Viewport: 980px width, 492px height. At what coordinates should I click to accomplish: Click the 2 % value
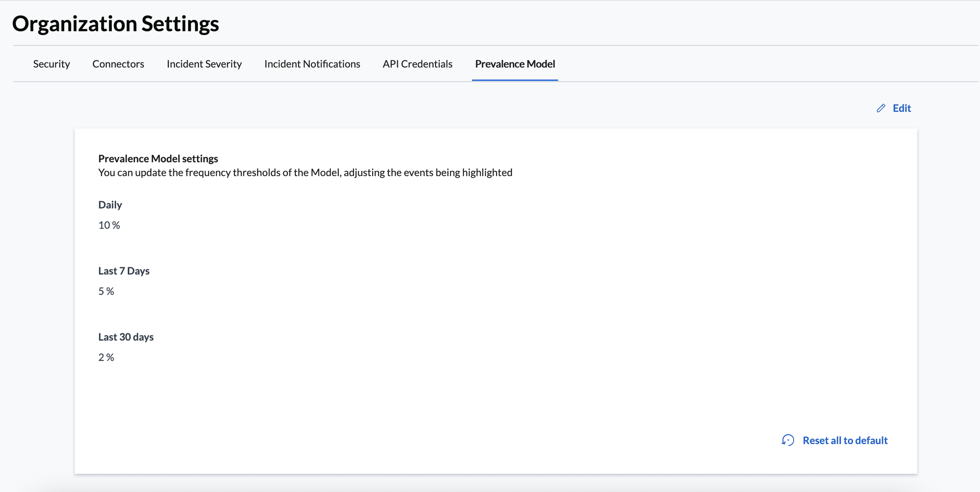point(106,357)
